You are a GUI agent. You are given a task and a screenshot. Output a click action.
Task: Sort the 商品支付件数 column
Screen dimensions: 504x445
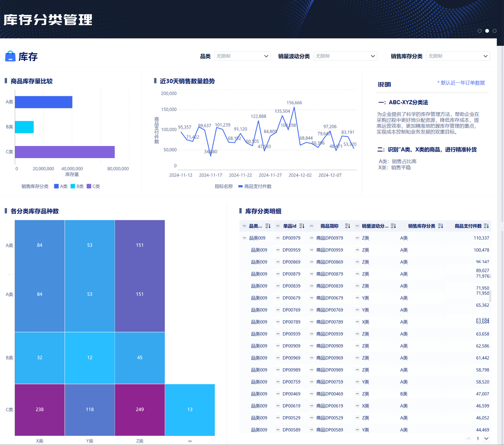pyautogui.click(x=486, y=226)
